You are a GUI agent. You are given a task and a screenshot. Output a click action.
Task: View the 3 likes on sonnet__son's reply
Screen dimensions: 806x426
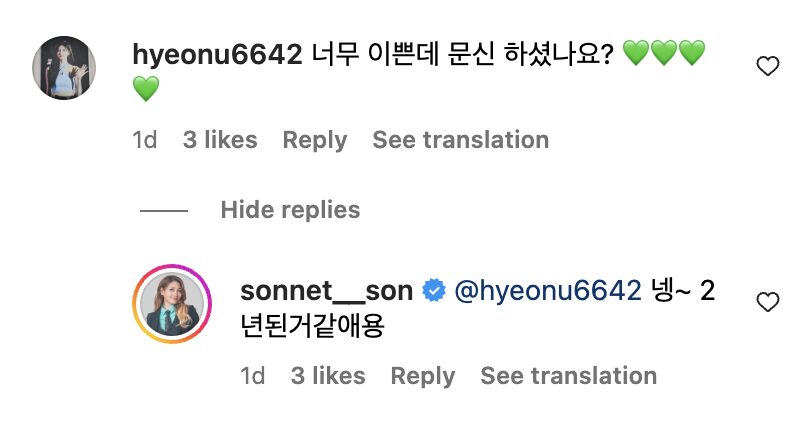coord(328,376)
